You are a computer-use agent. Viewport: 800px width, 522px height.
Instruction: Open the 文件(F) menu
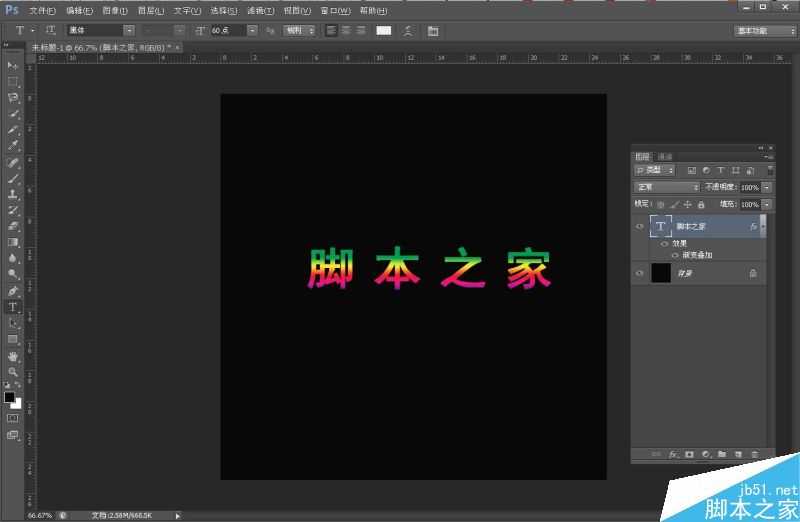coord(42,10)
